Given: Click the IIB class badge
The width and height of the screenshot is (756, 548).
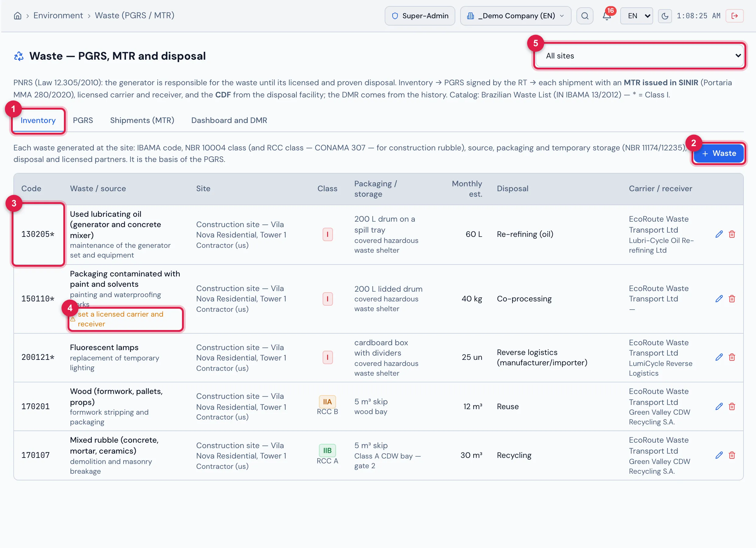Looking at the screenshot, I should [x=327, y=451].
